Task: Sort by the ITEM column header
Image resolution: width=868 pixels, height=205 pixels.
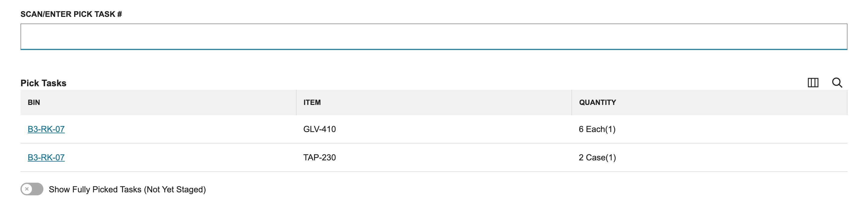Action: (312, 102)
